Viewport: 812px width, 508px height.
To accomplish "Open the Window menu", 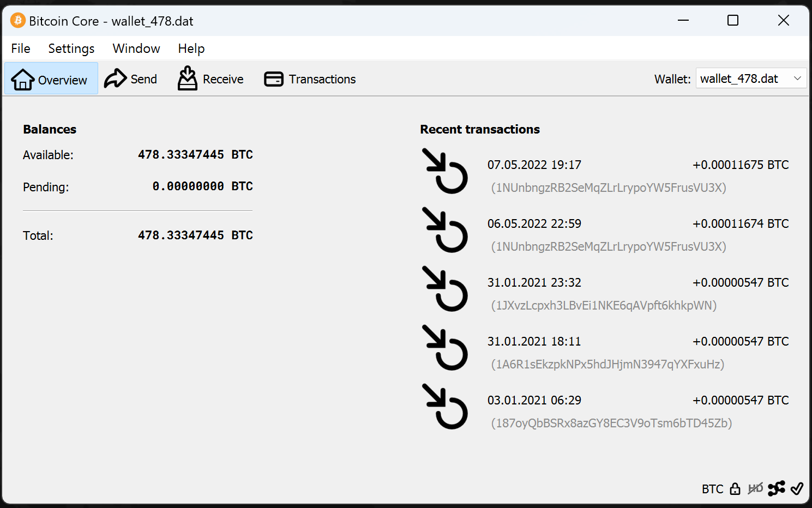I will click(x=136, y=49).
